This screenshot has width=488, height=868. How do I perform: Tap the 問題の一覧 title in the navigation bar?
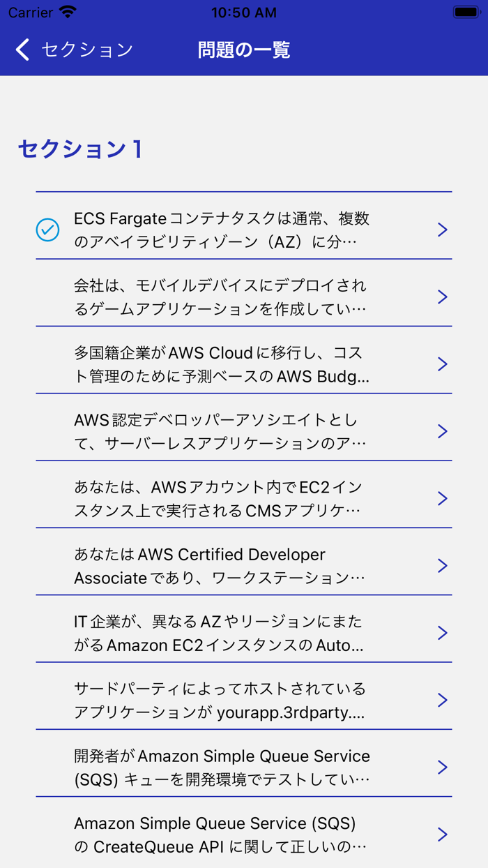244,50
